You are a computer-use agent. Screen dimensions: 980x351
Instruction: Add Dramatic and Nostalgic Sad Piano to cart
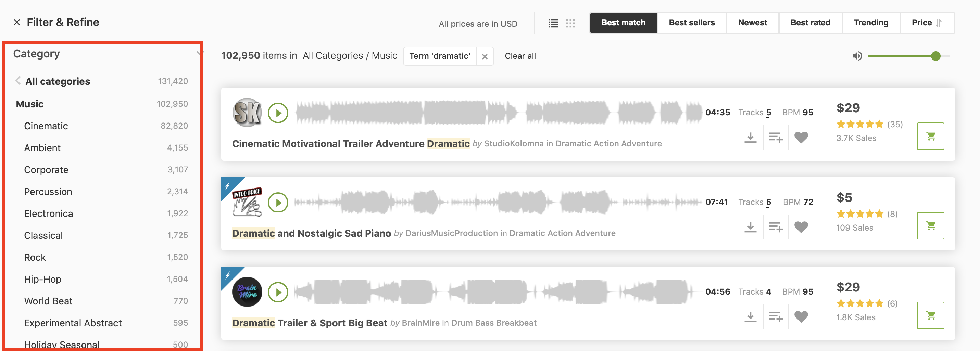tap(930, 226)
